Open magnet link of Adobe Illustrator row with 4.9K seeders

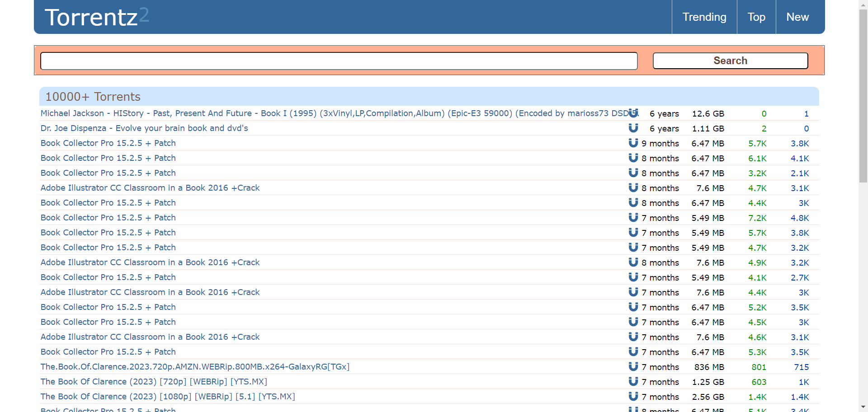pyautogui.click(x=633, y=262)
